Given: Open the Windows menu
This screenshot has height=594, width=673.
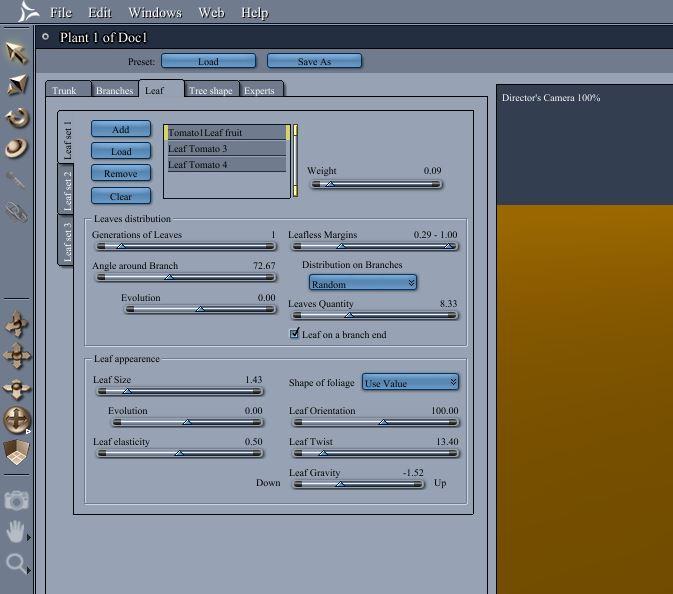Looking at the screenshot, I should (155, 12).
